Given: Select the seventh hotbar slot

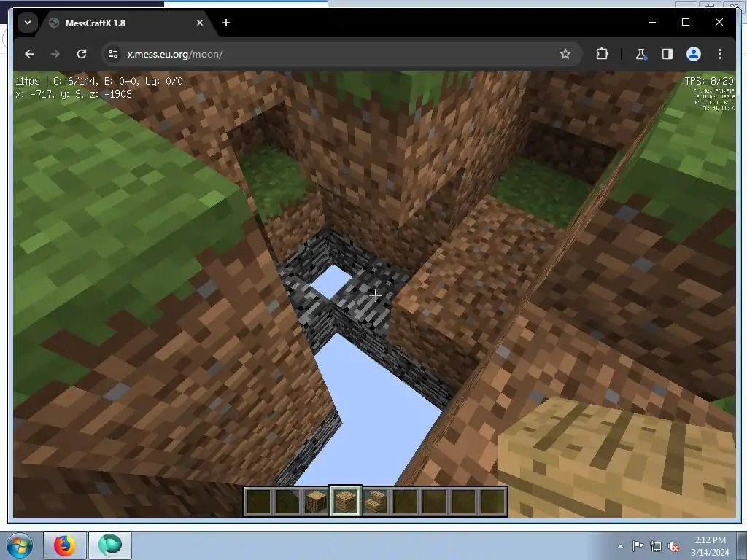Looking at the screenshot, I should pyautogui.click(x=434, y=502).
